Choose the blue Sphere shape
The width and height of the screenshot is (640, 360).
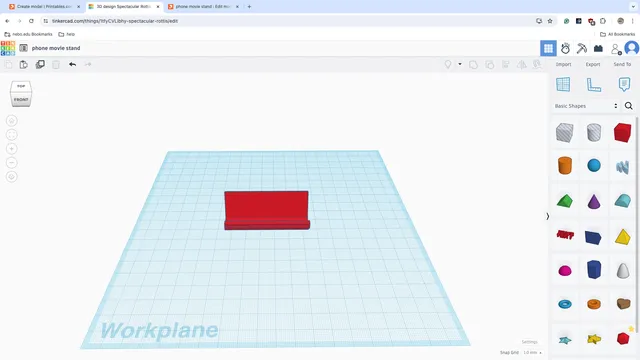click(x=594, y=165)
